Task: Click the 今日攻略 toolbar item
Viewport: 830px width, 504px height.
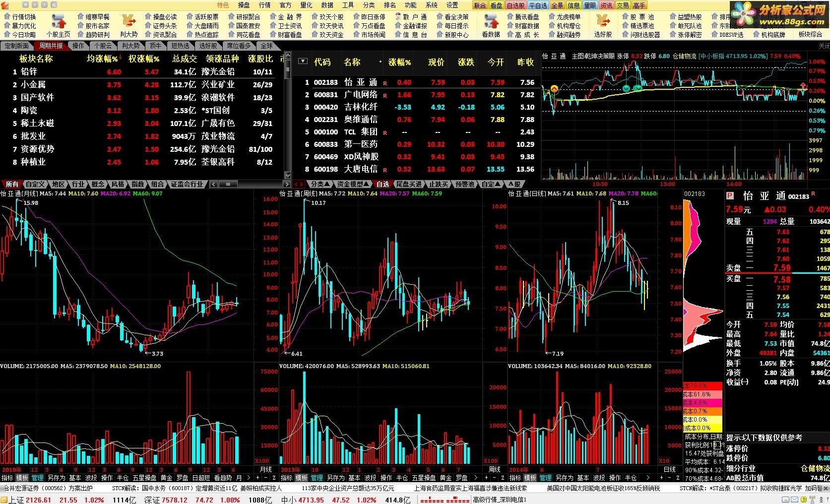Action: (20, 35)
